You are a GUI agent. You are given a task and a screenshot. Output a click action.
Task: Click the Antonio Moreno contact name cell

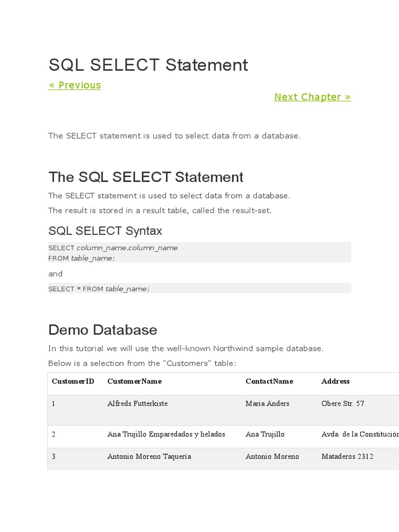click(x=272, y=457)
